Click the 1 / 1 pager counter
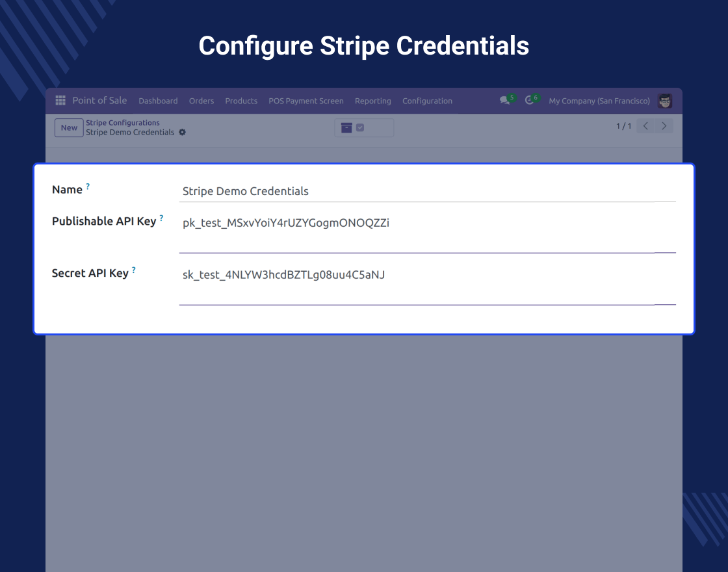 (x=623, y=126)
